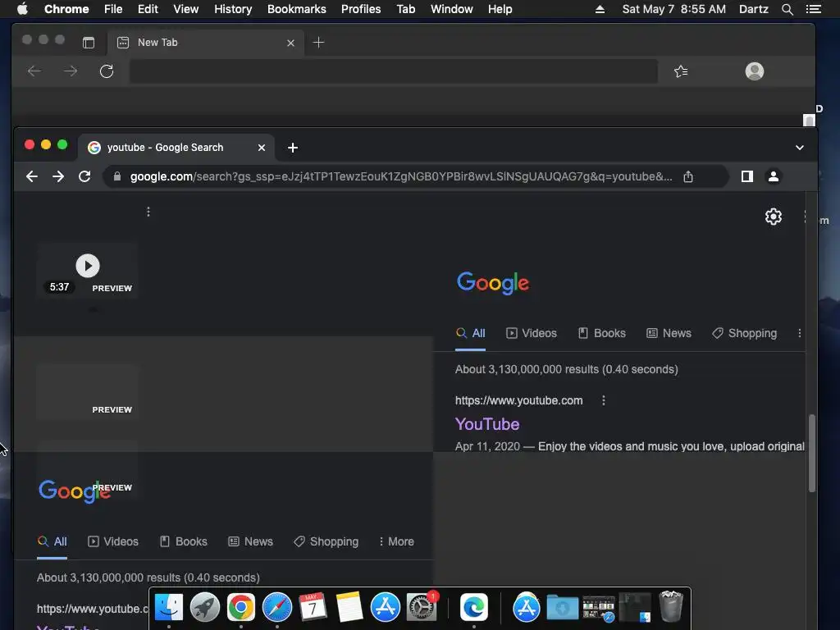Open the side panel icon in Chrome toolbar

[746, 176]
